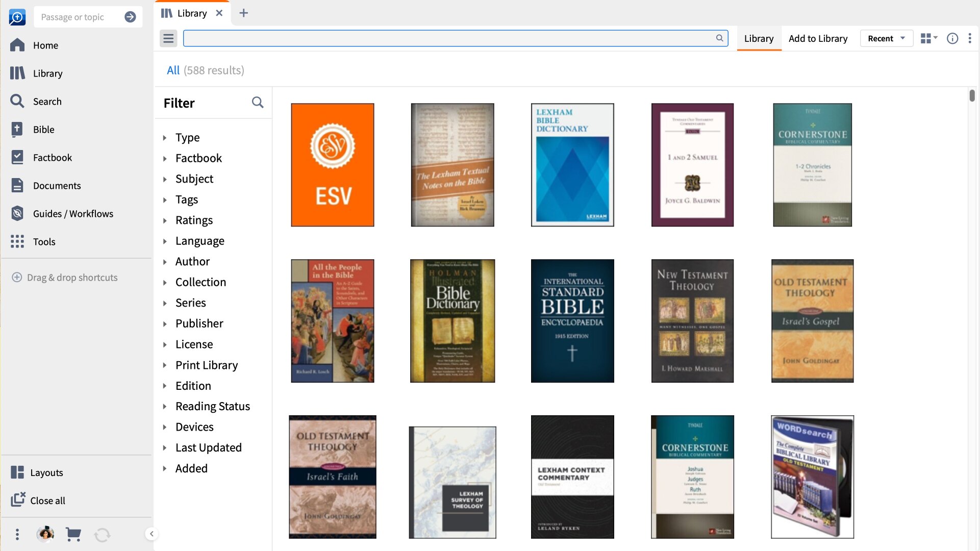Image resolution: width=980 pixels, height=551 pixels.
Task: Open International Standard Bible Encyclopaedia
Action: coord(572,321)
